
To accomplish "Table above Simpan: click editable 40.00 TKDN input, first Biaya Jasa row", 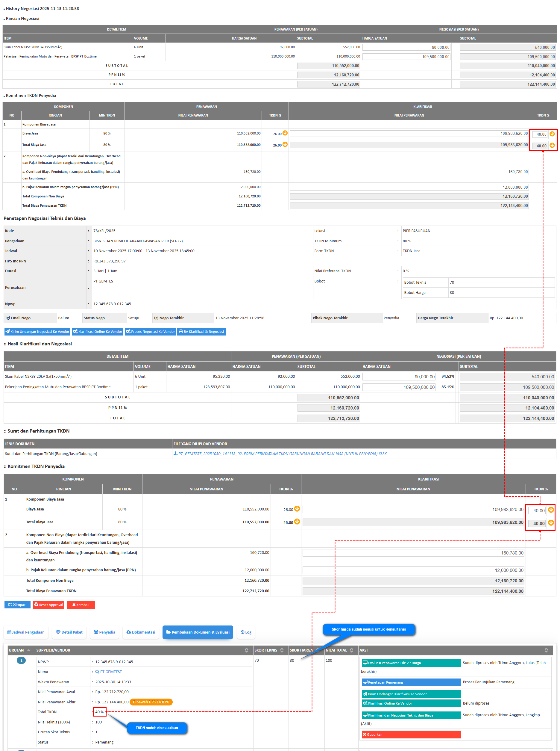I will pyautogui.click(x=537, y=510).
